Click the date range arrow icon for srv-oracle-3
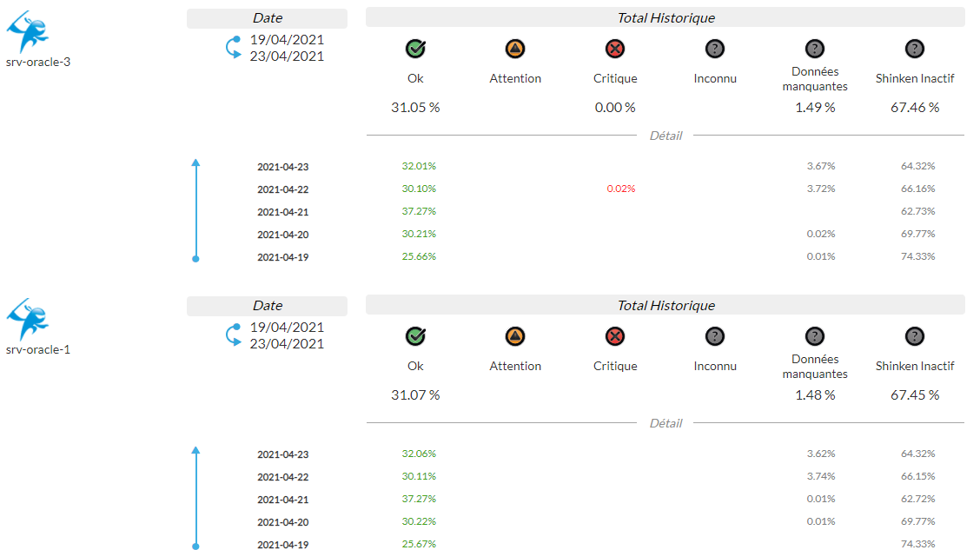 pyautogui.click(x=233, y=48)
